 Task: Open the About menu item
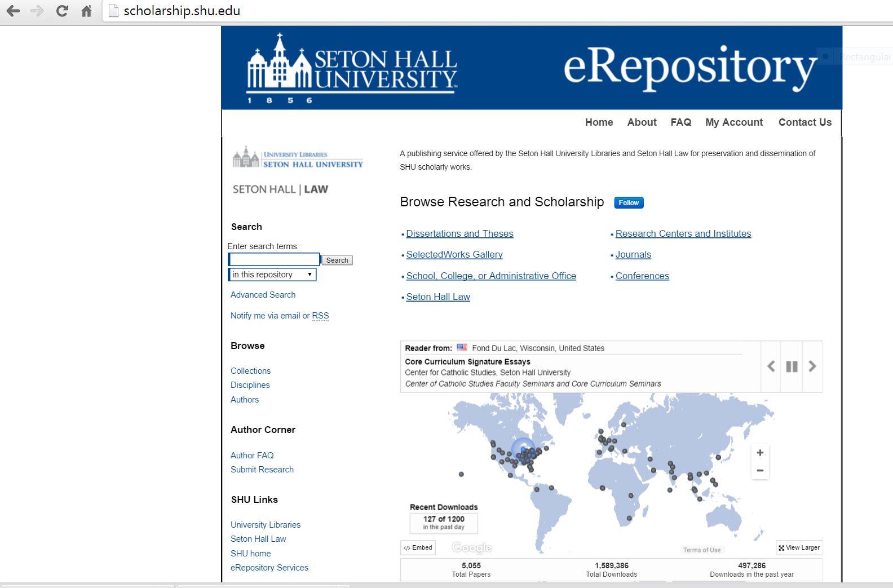(642, 122)
